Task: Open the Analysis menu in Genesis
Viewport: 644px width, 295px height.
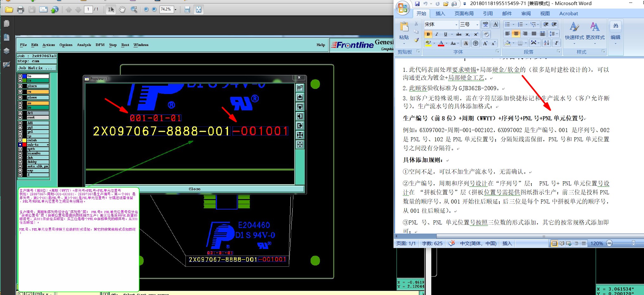Action: [x=84, y=45]
